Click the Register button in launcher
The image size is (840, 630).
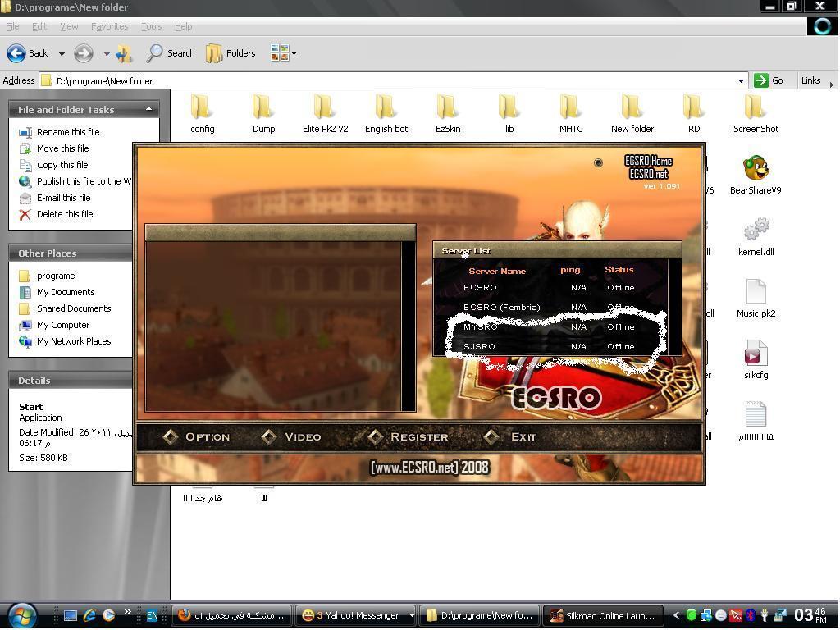(418, 436)
